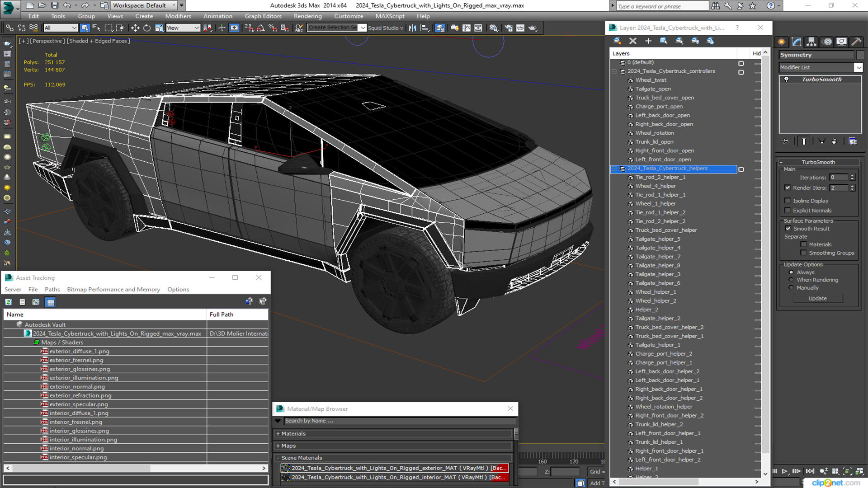
Task: Expand the Materials section in Material Browser
Action: pyautogui.click(x=278, y=434)
